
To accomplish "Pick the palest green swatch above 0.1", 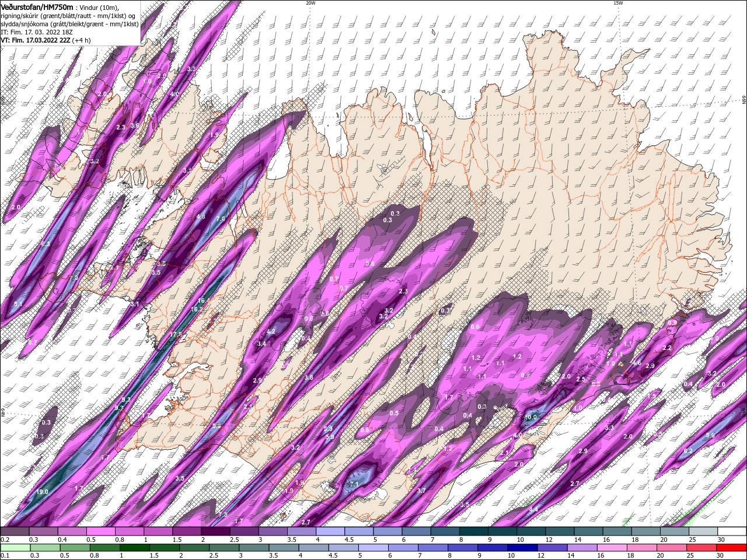I will (x=15, y=547).
